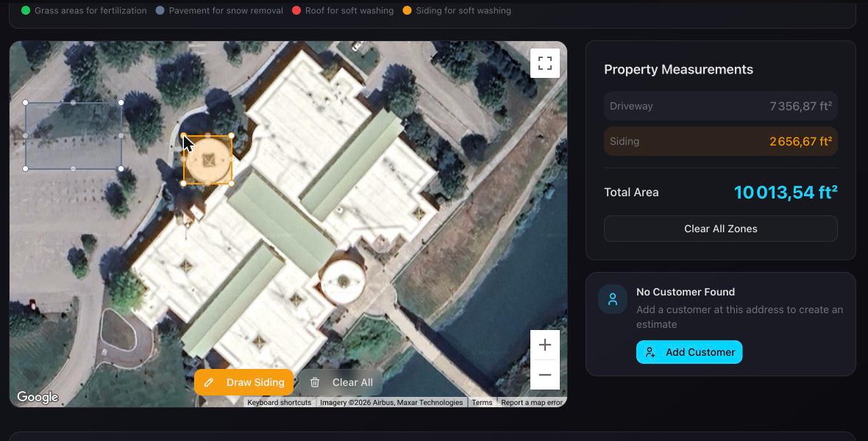Click the Draw Siding button
This screenshot has height=441, width=868.
pos(243,382)
